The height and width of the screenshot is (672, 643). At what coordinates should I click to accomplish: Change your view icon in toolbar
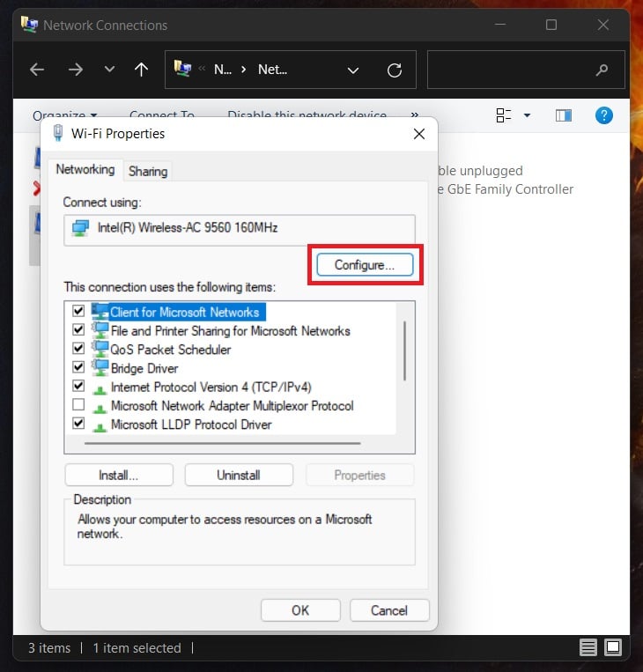coord(504,115)
